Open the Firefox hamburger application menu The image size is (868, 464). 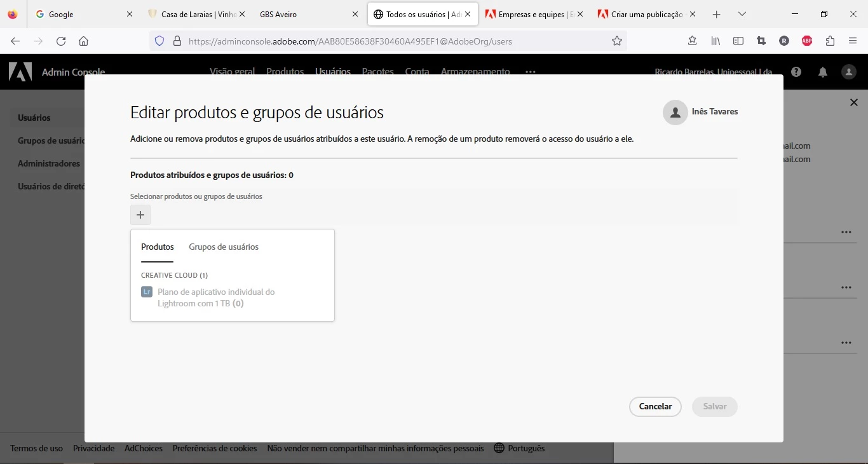[x=853, y=41]
